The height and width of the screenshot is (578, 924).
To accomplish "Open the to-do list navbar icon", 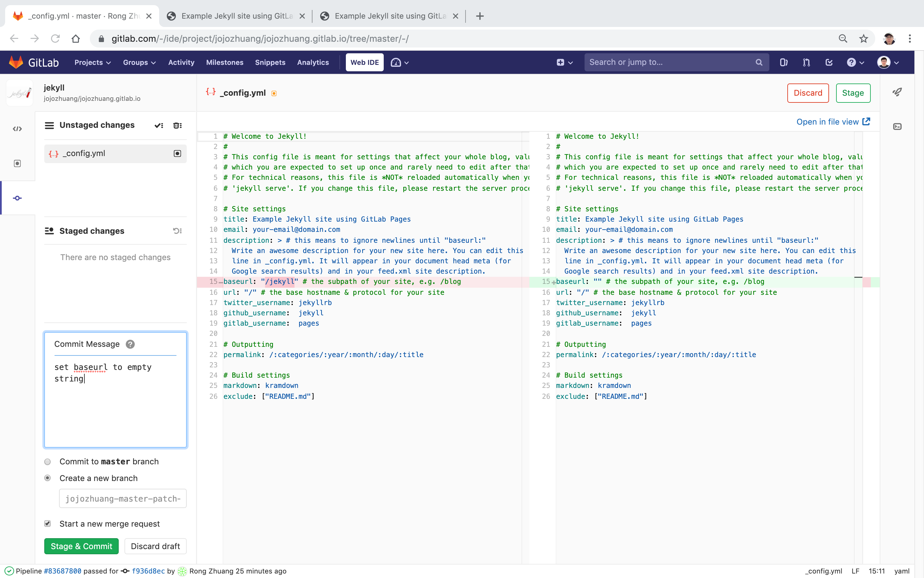I will coord(829,62).
